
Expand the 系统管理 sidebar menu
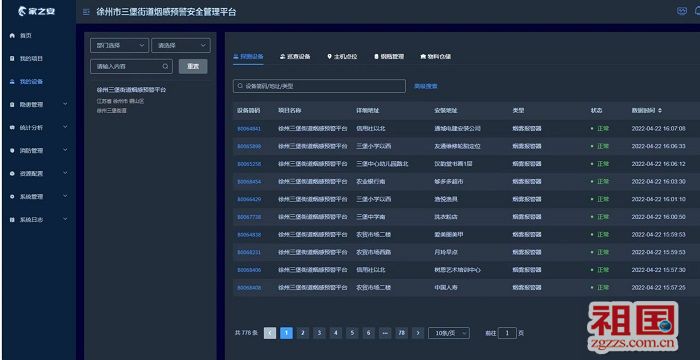click(x=39, y=197)
